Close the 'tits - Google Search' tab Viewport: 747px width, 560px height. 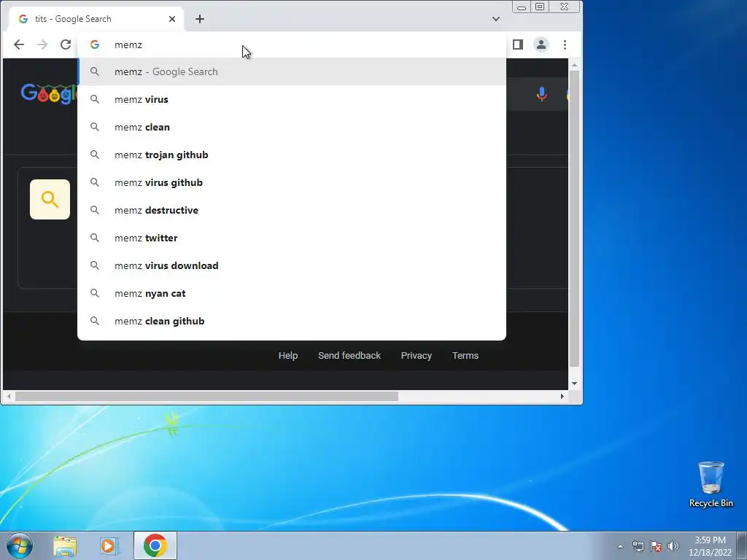coord(172,19)
